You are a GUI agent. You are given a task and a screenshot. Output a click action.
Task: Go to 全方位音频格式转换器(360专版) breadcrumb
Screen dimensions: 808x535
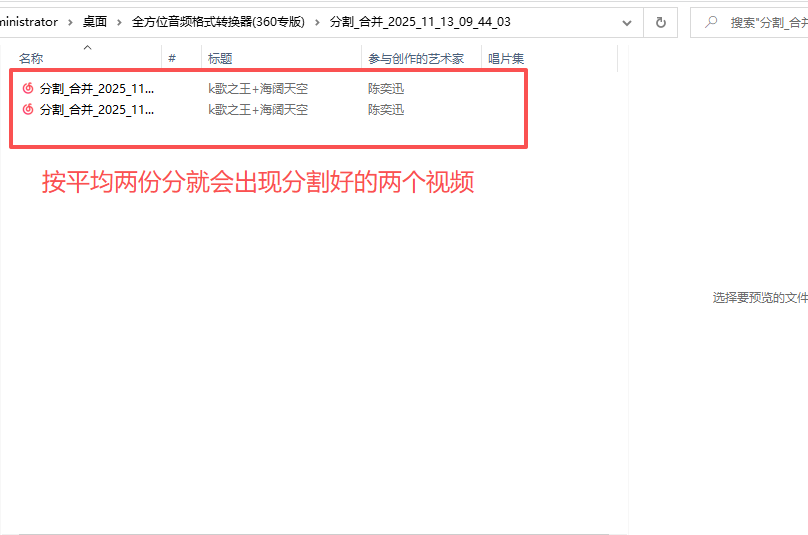(218, 22)
